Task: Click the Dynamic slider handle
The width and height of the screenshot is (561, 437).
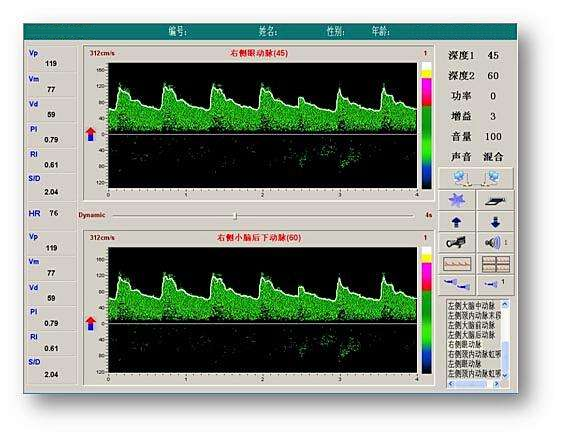Action: [235, 215]
